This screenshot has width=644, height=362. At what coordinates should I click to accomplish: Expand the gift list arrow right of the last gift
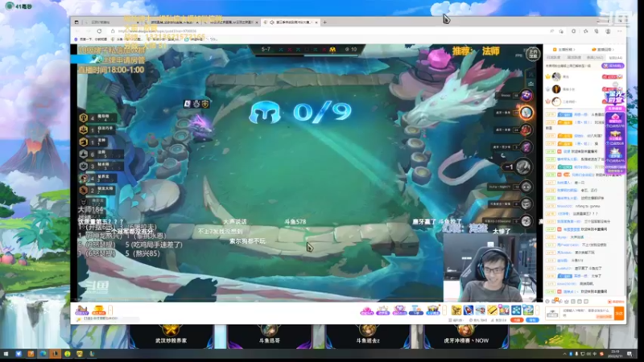537,310
